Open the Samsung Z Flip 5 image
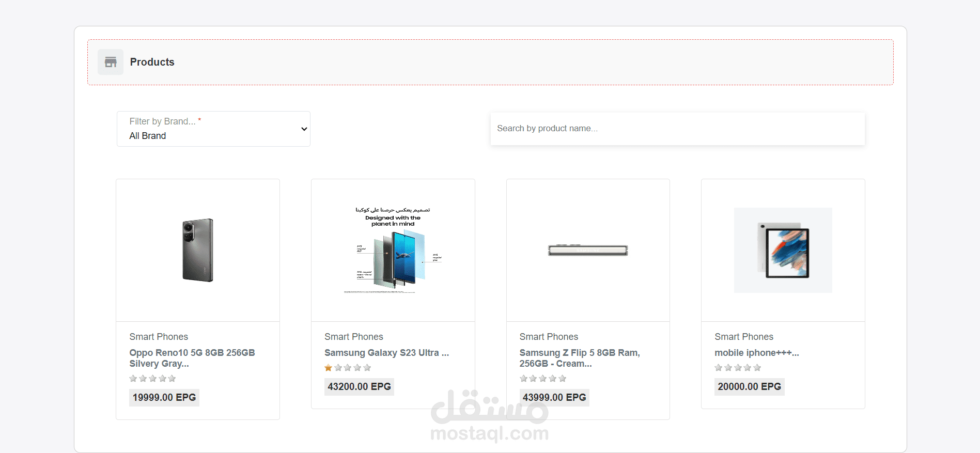The height and width of the screenshot is (453, 980). pos(588,250)
